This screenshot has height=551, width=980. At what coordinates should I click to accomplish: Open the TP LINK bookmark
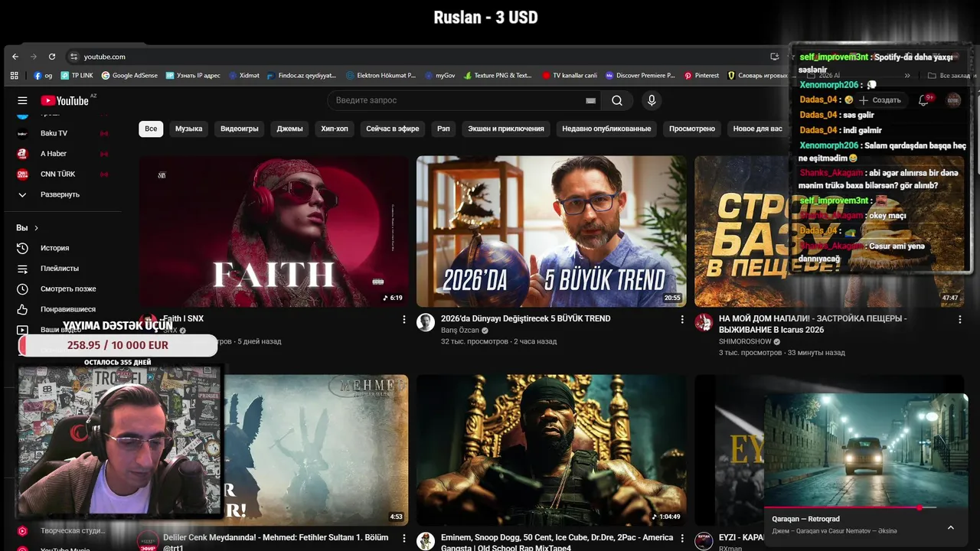click(x=77, y=76)
